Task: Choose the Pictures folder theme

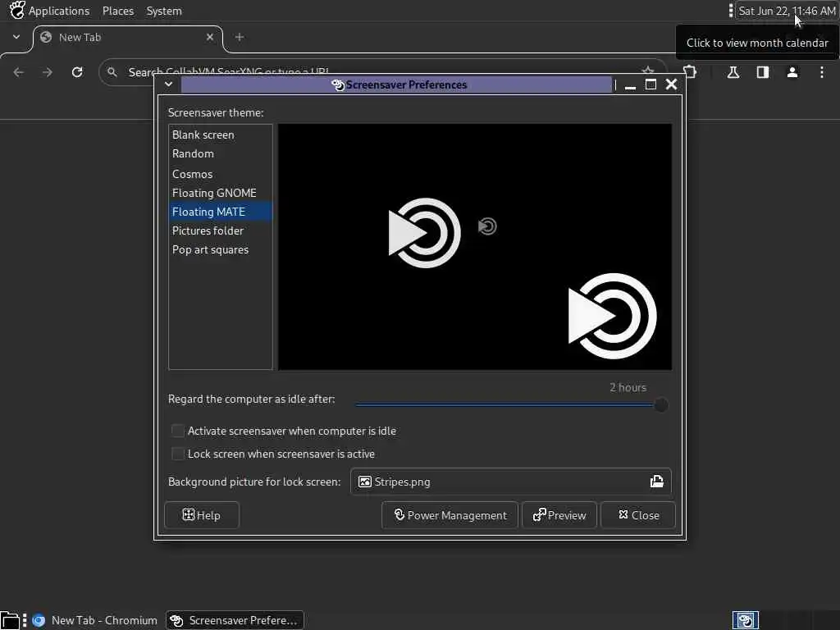Action: [220, 231]
